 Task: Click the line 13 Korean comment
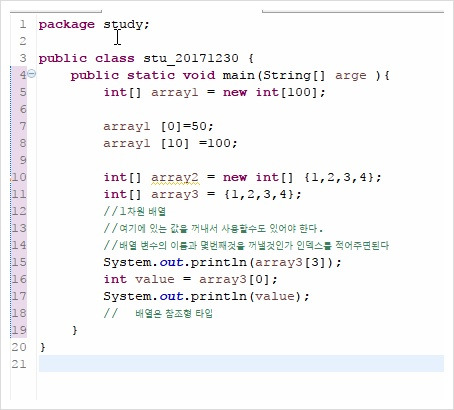click(x=213, y=228)
